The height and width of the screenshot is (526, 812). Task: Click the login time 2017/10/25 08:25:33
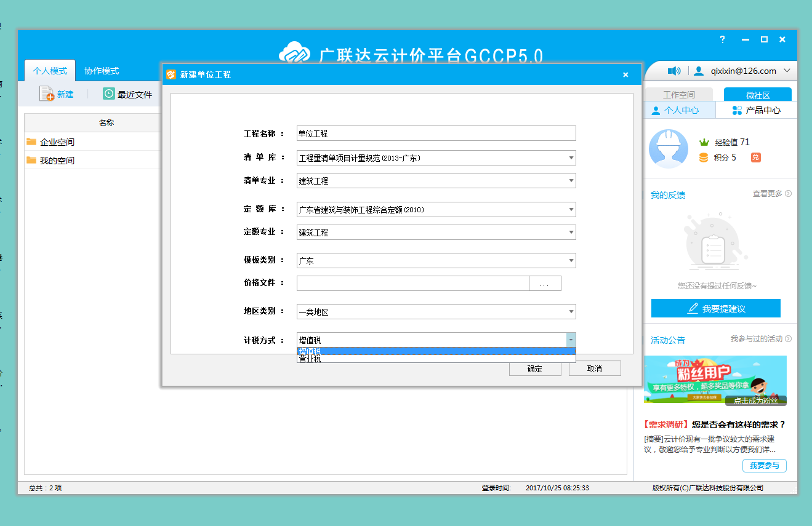tap(557, 488)
